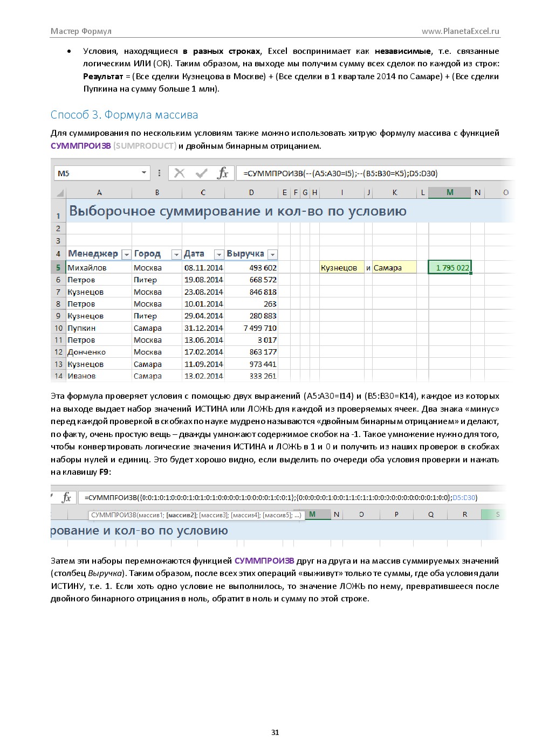This screenshot has width=535, height=756.
Task: Click the www.PlanetaExcel.ru header link
Action: click(x=461, y=31)
